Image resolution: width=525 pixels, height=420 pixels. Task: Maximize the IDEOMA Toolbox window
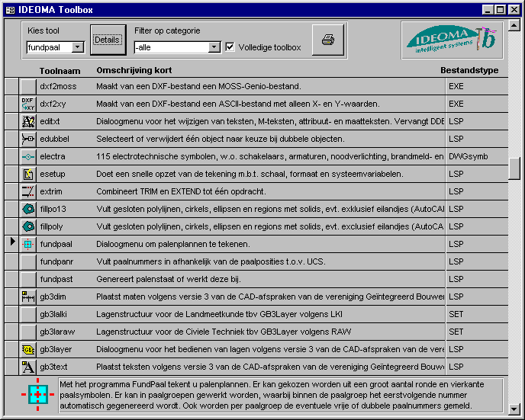[501, 10]
